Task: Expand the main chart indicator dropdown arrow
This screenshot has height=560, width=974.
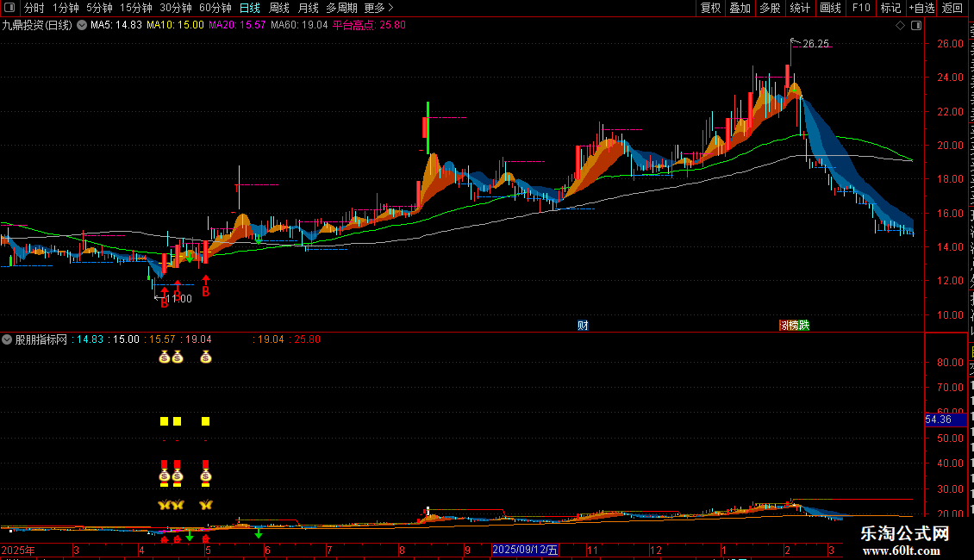Action: 81,26
